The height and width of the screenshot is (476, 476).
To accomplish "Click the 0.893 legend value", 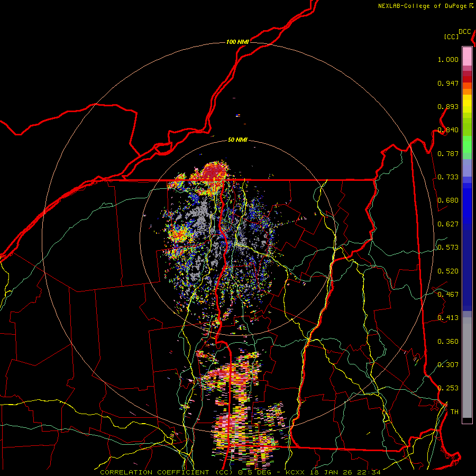I will 448,106.
